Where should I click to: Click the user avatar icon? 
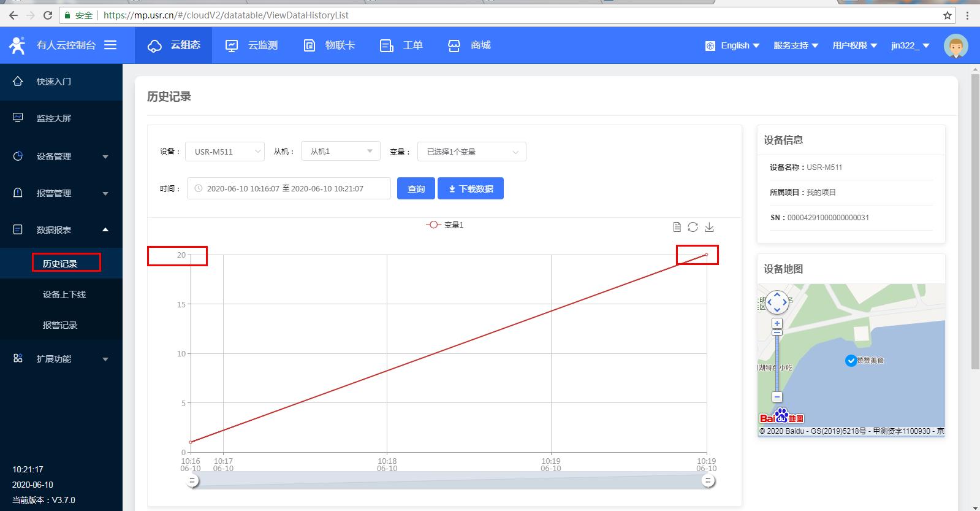[x=955, y=45]
